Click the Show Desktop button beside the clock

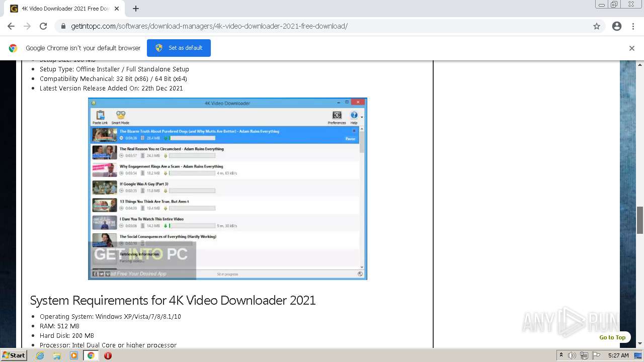click(x=638, y=355)
